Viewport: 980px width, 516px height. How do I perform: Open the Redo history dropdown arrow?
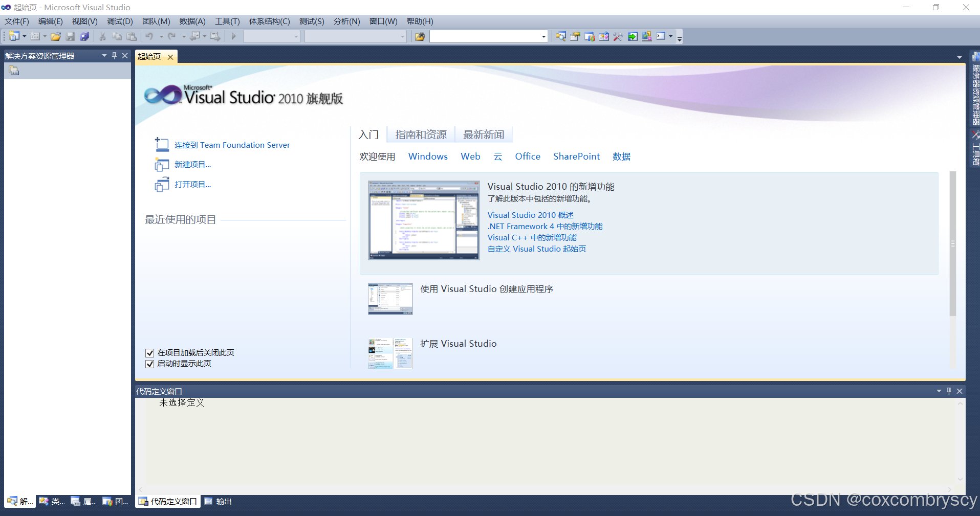(x=184, y=36)
